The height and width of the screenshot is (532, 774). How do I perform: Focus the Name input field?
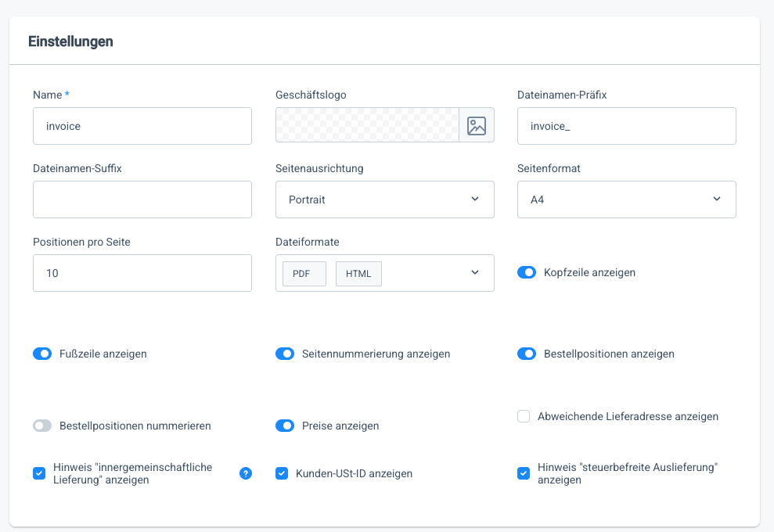(142, 126)
